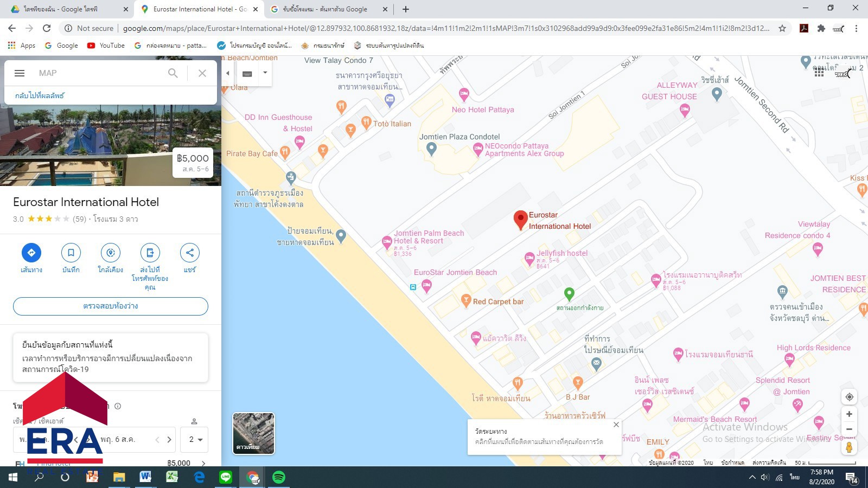This screenshot has height=488, width=868.
Task: Open the Windows Start menu
Action: coord(13,477)
